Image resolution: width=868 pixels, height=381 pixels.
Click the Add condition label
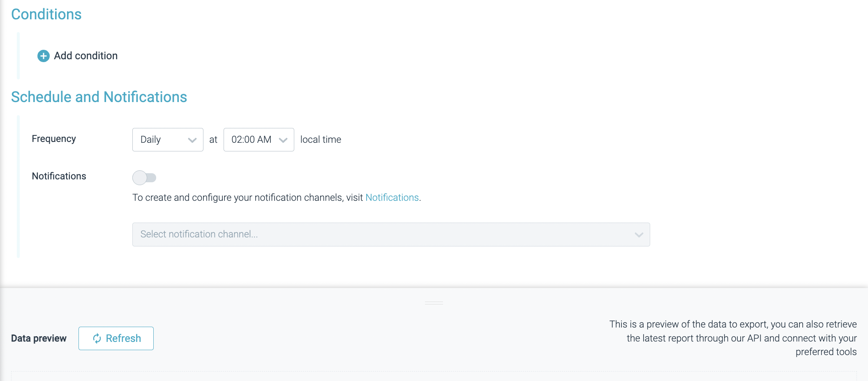[x=86, y=56]
